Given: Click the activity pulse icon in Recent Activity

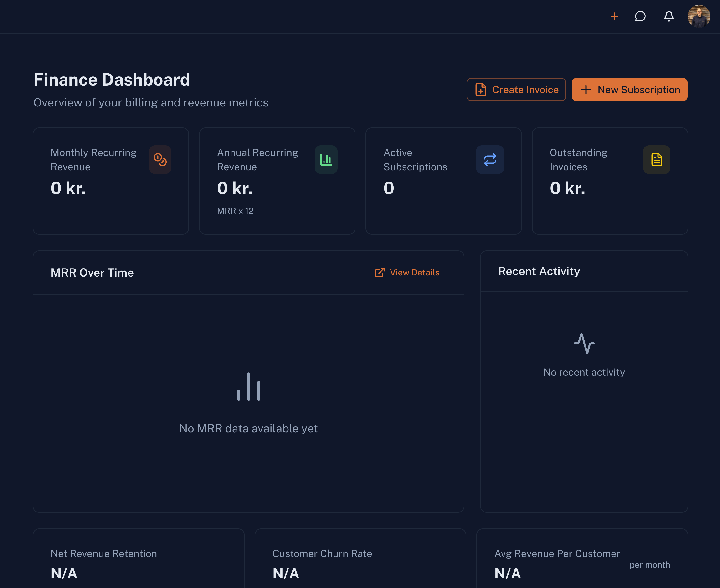Looking at the screenshot, I should 584,343.
